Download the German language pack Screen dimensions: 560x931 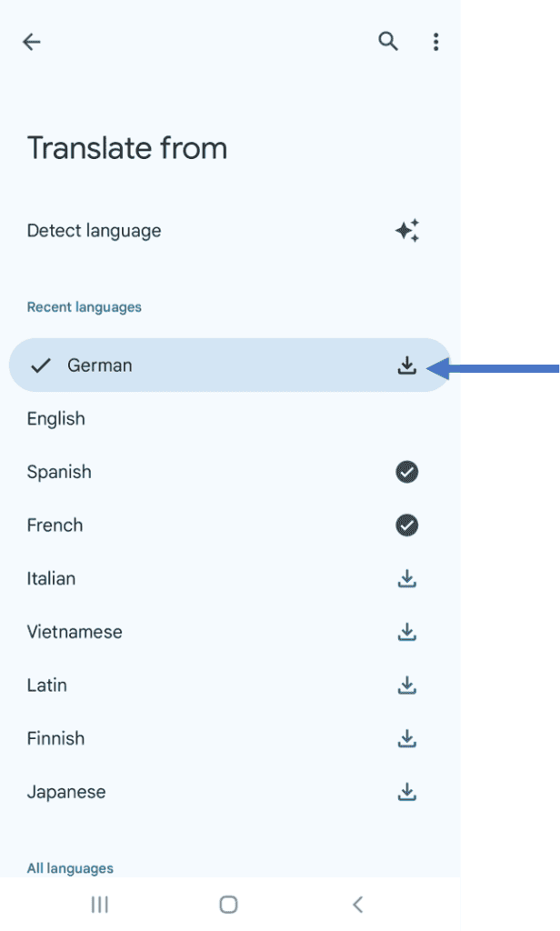pos(407,365)
